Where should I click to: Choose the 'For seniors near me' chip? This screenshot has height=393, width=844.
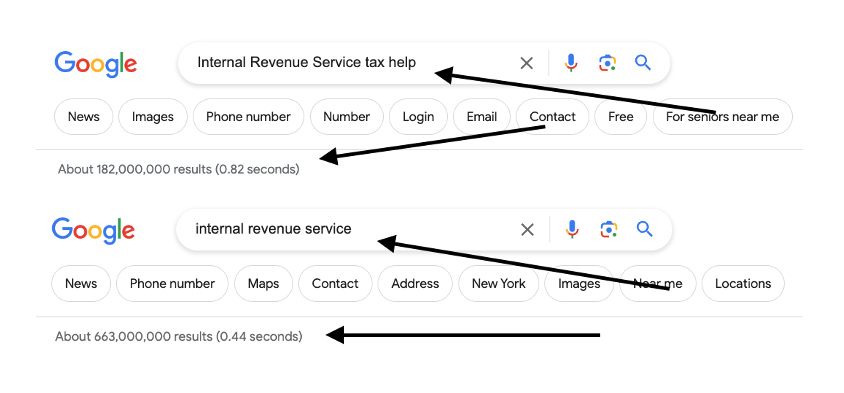click(x=722, y=117)
